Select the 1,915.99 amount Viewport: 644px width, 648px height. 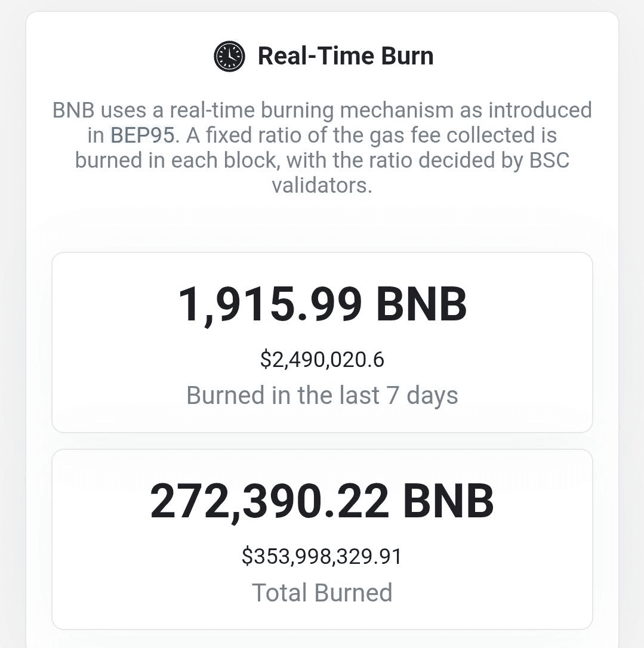tap(270, 304)
